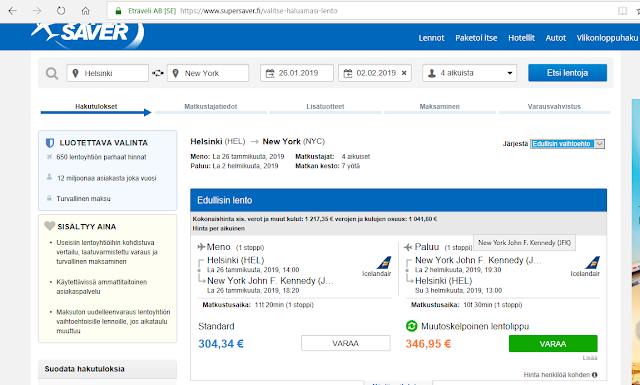Image resolution: width=640 pixels, height=385 pixels.
Task: Click the lock icon beside Turvallinen maksu
Action: point(49,198)
